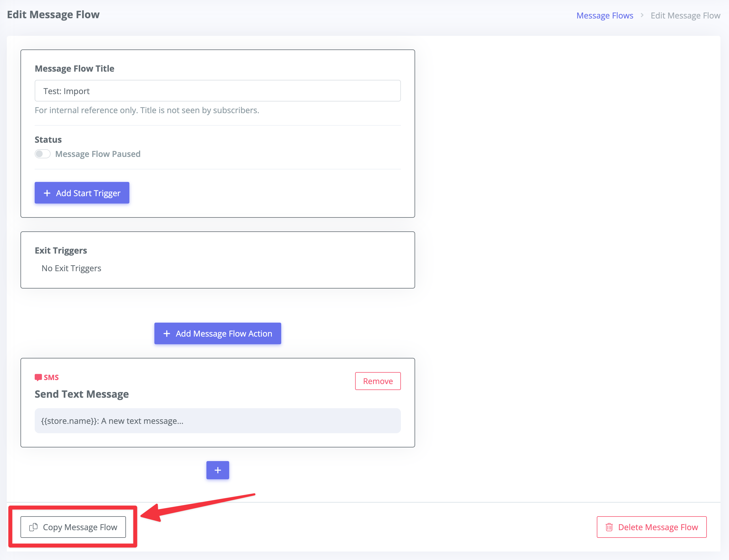Screen dimensions: 729x560
Task: Copy the message flow
Action: 73,527
